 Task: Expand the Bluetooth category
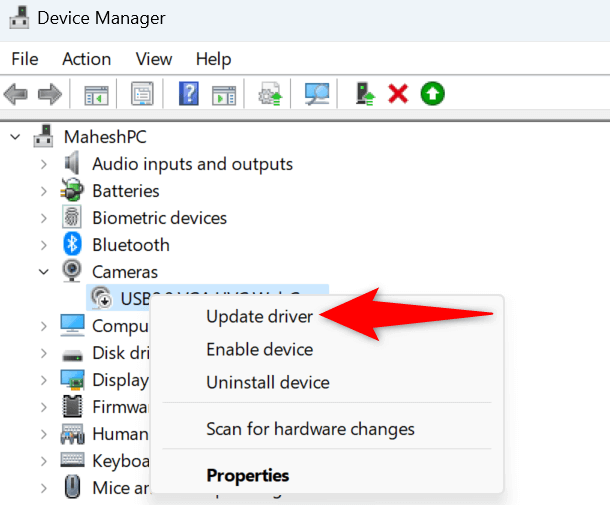click(x=43, y=244)
